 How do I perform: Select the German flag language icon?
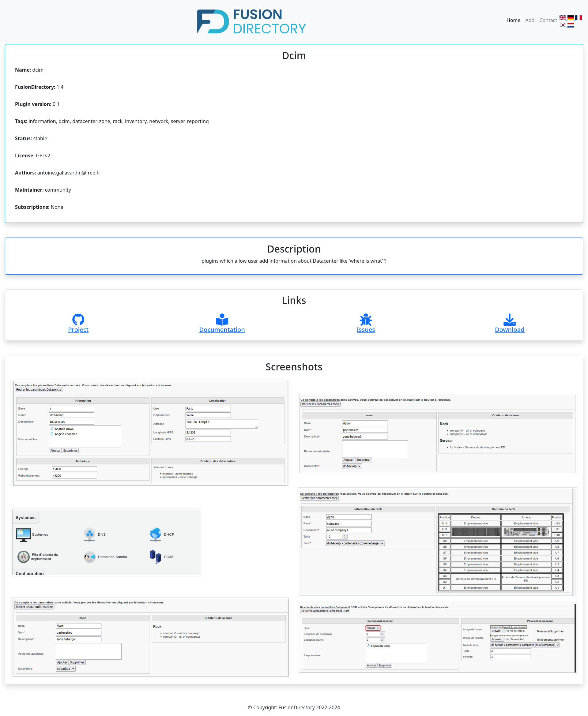click(x=570, y=18)
